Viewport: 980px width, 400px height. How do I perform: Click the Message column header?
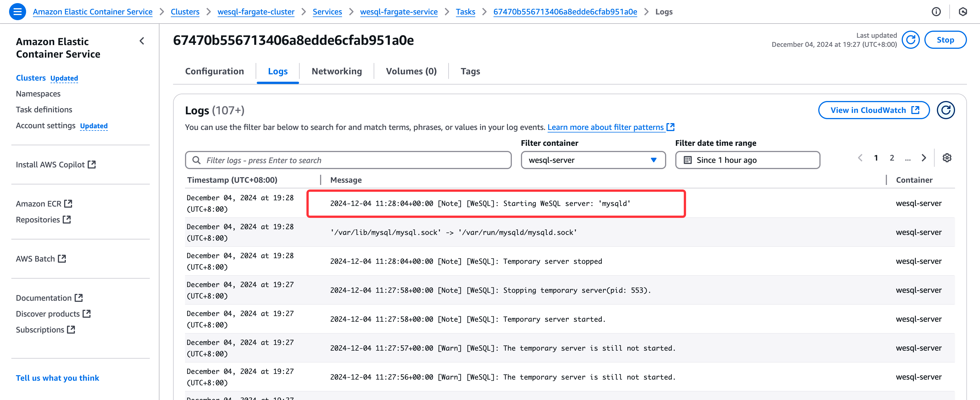(346, 180)
